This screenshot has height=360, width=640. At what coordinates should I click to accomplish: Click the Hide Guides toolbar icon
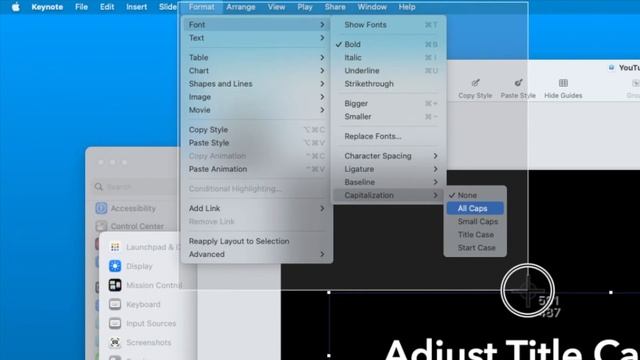563,83
